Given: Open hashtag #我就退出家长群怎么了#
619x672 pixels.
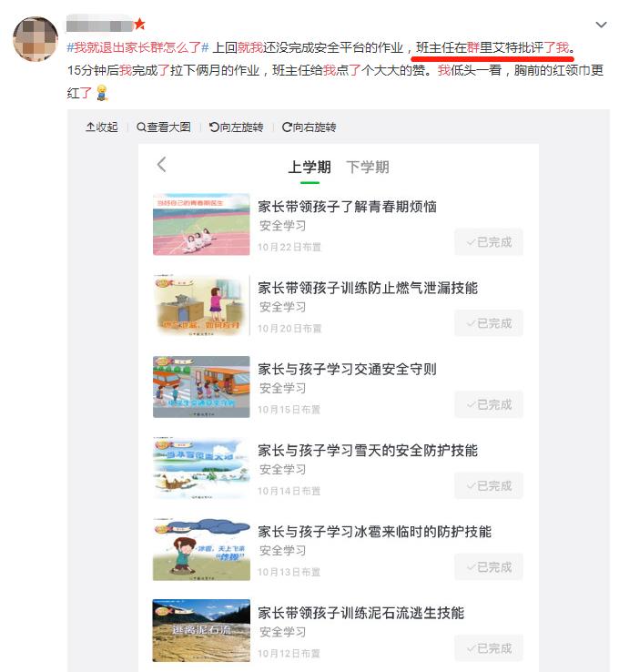Looking at the screenshot, I should pyautogui.click(x=138, y=47).
